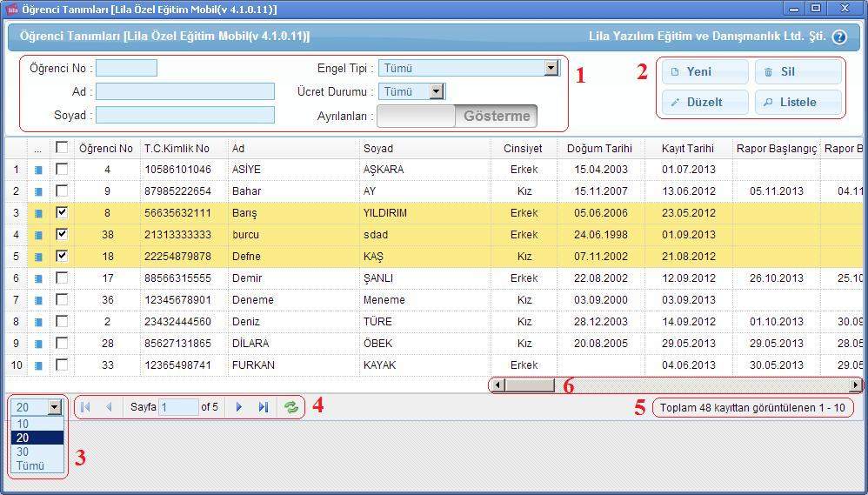Click the app icon in the title bar
This screenshot has height=495, width=868.
11,10
